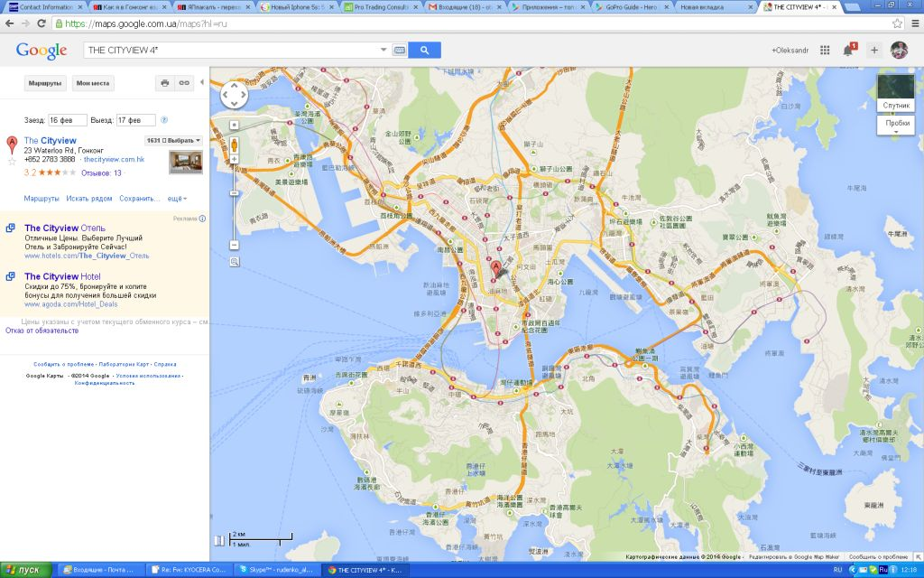Click the chain link share icon

tap(183, 83)
